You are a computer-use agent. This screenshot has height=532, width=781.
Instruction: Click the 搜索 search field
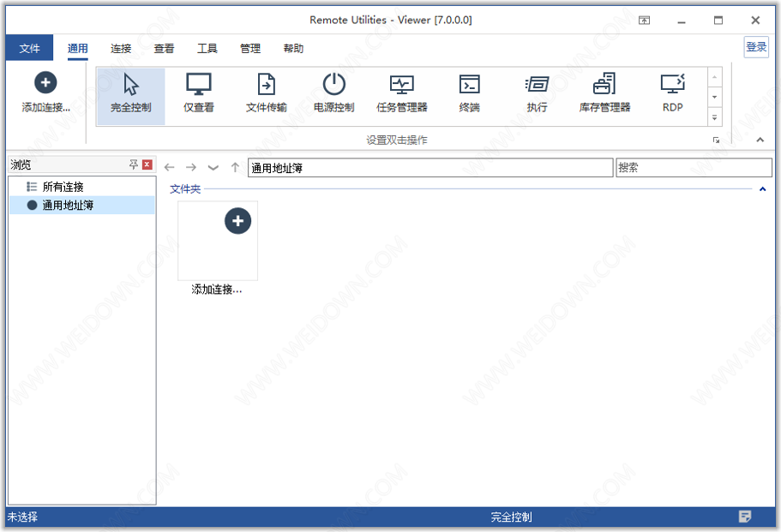click(x=694, y=168)
